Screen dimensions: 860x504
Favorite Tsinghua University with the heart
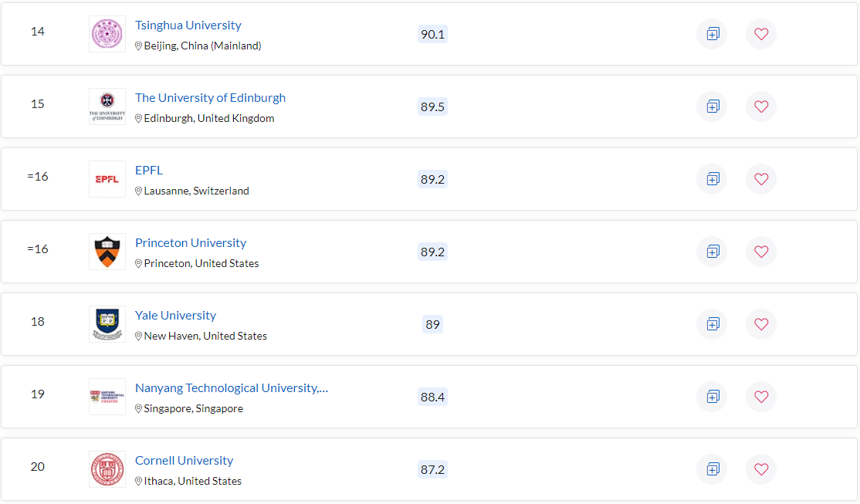point(761,34)
